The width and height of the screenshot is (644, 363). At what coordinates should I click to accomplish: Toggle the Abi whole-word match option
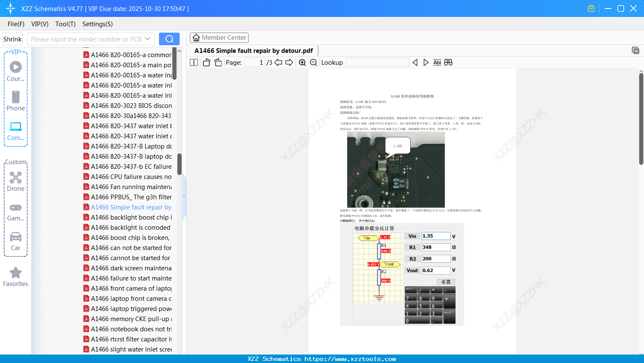[437, 63]
